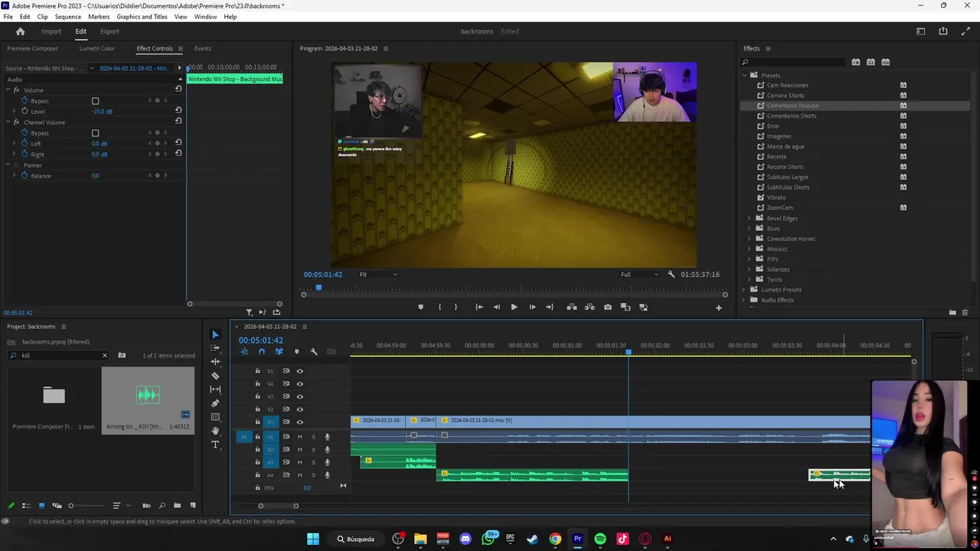The height and width of the screenshot is (551, 980).
Task: Click the Export Frame camera icon
Action: coord(608,307)
